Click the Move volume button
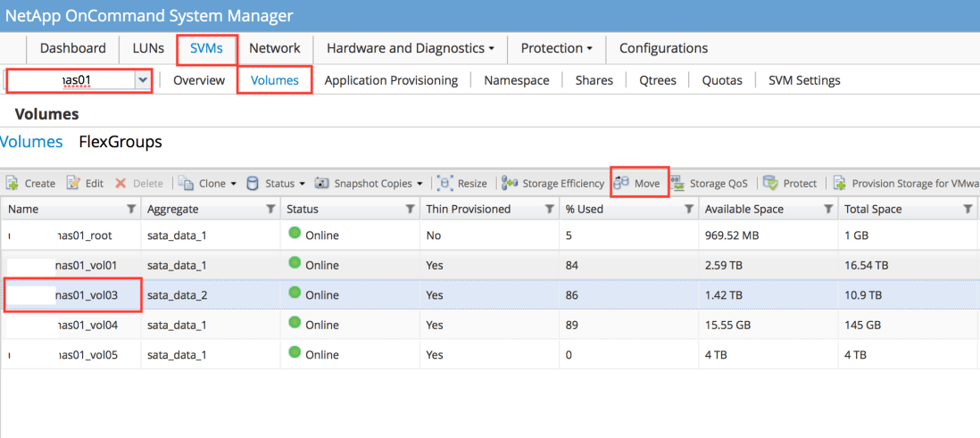Viewport: 980px width, 438px height. click(639, 184)
